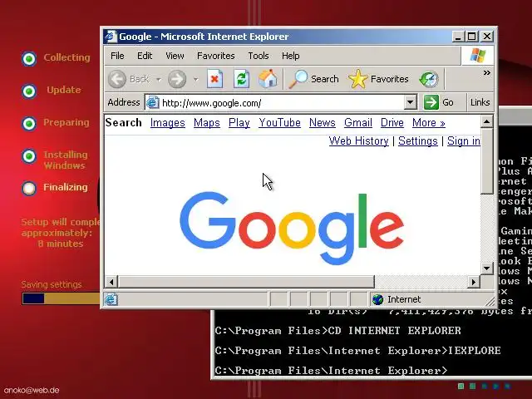Click the bold Search label on Google page
The width and height of the screenshot is (532, 399).
123,122
